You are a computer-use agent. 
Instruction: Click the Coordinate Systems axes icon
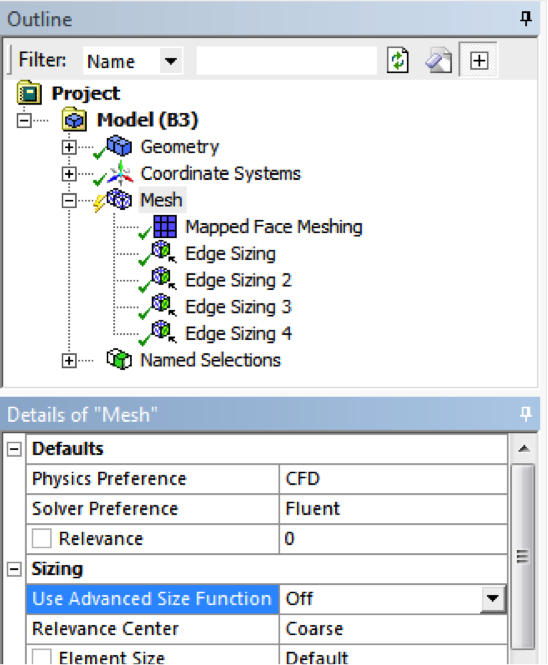click(120, 173)
